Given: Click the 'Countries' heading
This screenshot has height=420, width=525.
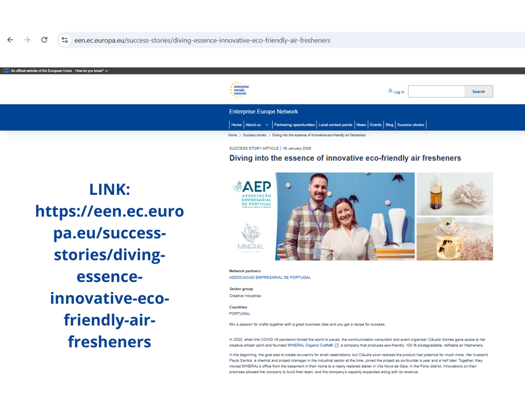Looking at the screenshot, I should pos(238,307).
